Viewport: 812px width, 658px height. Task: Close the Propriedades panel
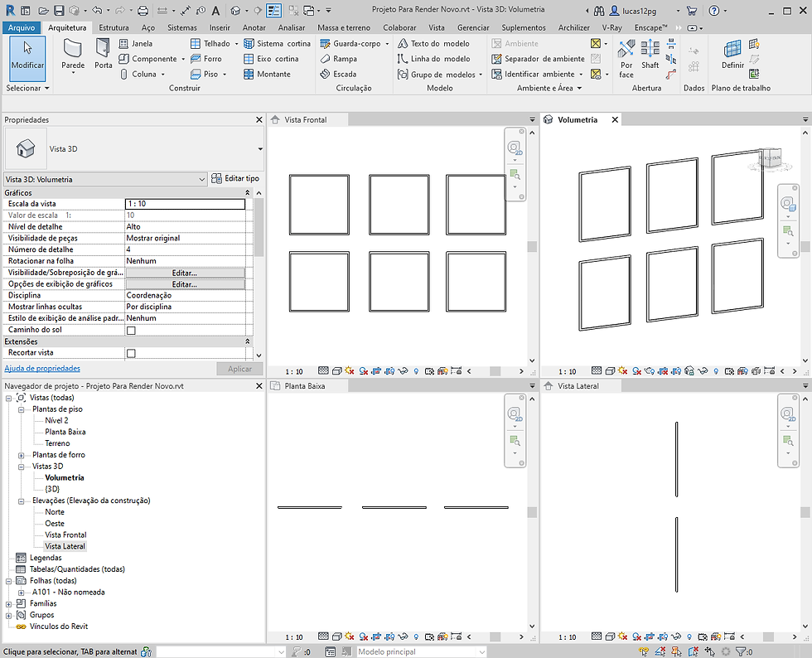(x=259, y=119)
